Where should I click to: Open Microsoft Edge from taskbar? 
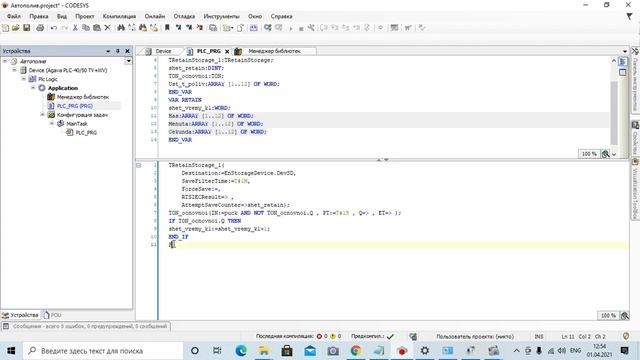tap(241, 351)
